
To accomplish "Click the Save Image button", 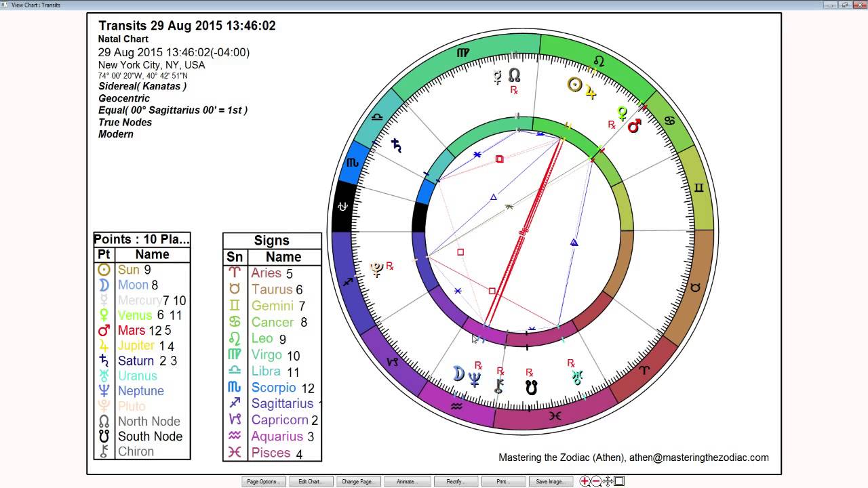I will tap(549, 481).
